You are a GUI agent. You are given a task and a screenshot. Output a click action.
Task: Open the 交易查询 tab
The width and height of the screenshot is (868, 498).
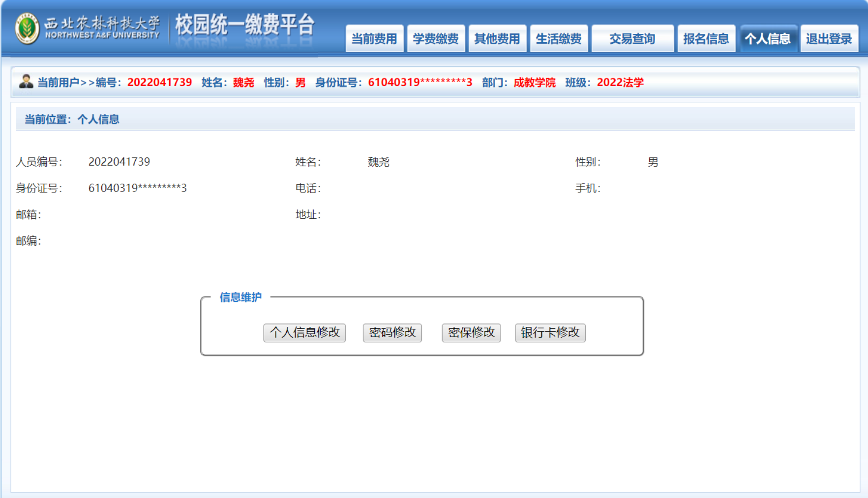pyautogui.click(x=632, y=38)
